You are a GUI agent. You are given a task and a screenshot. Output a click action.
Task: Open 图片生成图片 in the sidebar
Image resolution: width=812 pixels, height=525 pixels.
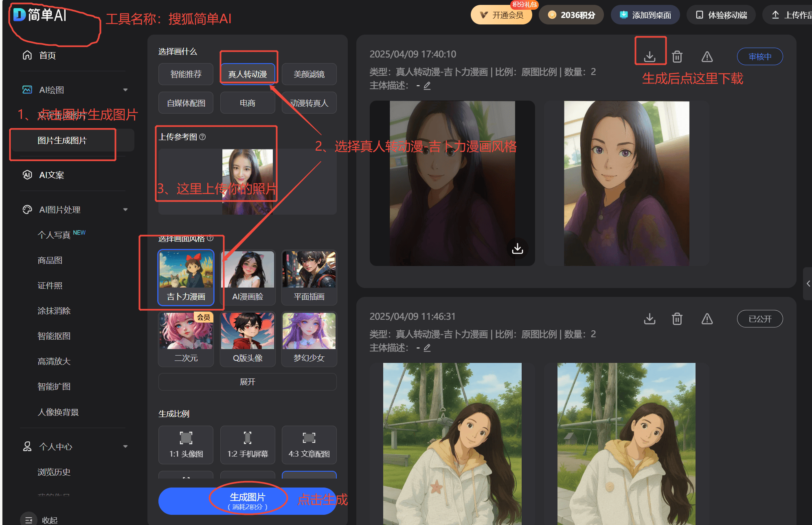point(62,141)
